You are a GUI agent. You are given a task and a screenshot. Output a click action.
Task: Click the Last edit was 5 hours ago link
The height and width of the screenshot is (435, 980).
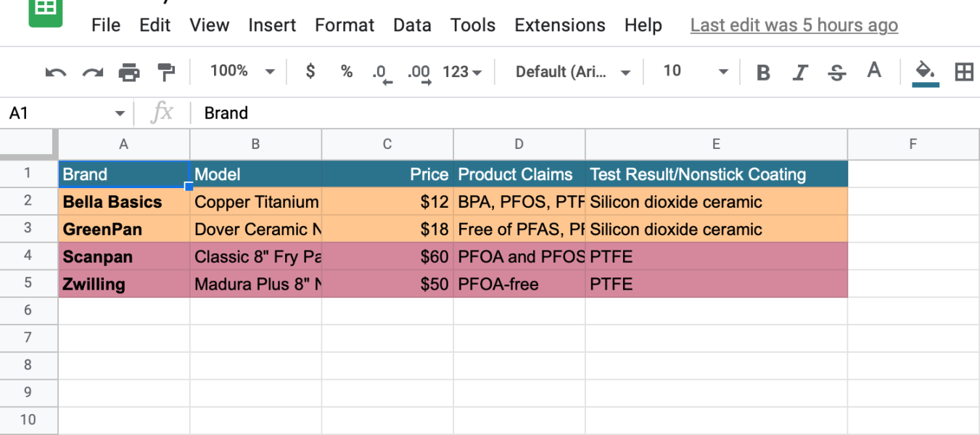[x=794, y=25]
